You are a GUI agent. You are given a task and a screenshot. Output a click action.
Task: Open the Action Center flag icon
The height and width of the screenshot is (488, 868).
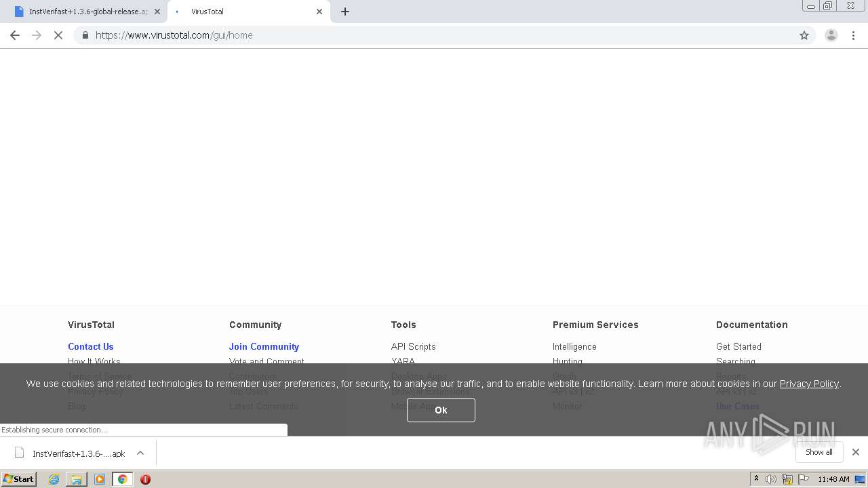click(x=804, y=479)
